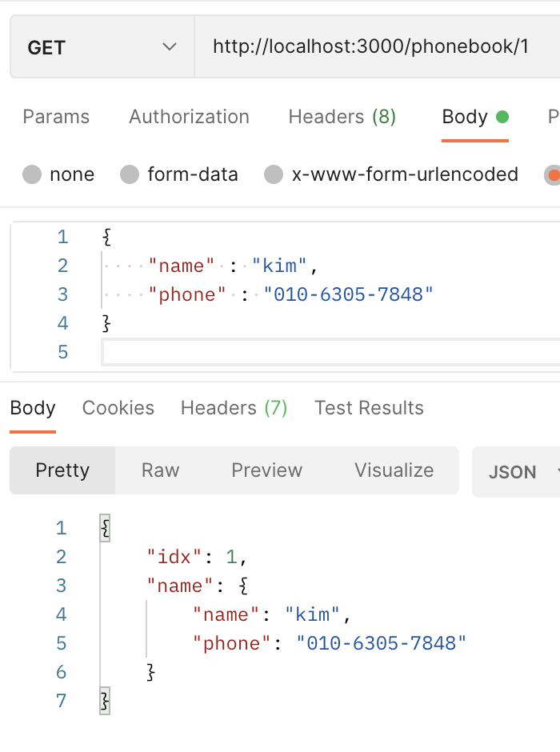
Task: Select the x-www-form-urlencoded radio option
Action: point(274,174)
